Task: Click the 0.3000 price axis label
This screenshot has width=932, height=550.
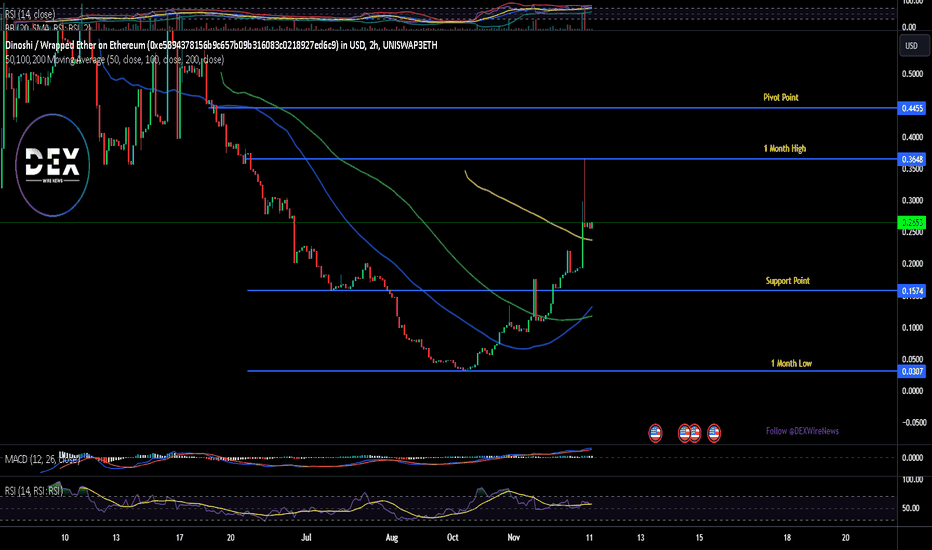Action: (x=912, y=201)
